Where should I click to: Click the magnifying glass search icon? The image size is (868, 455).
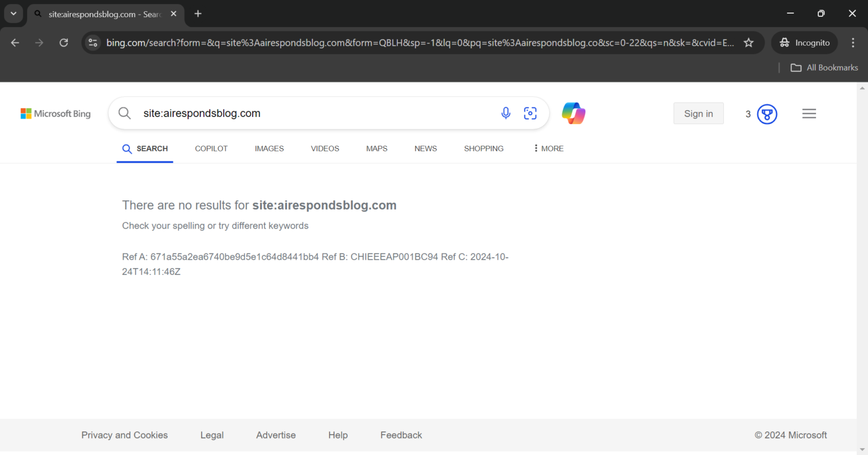click(124, 113)
